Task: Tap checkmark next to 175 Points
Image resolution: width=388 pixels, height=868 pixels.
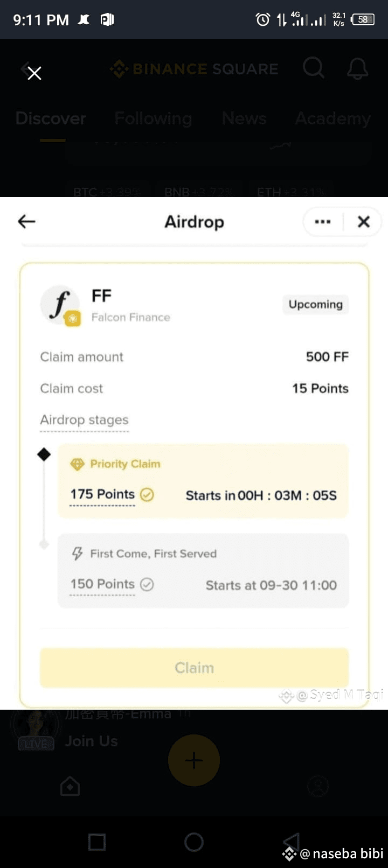Action: (x=147, y=494)
